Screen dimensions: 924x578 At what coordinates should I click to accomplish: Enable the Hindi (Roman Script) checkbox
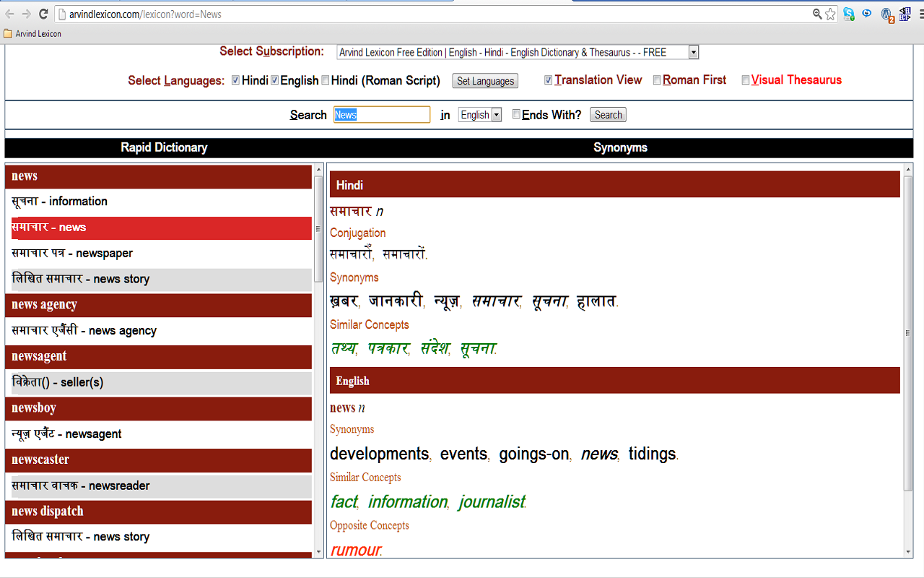click(325, 80)
